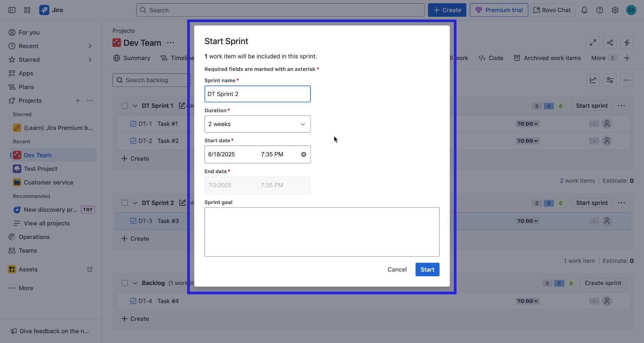Click the share board icon

click(x=609, y=43)
